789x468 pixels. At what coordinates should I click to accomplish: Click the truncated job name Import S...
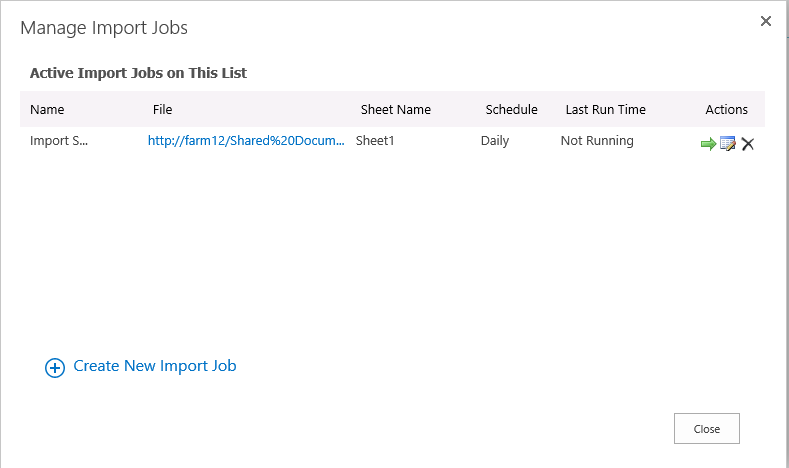(x=59, y=140)
